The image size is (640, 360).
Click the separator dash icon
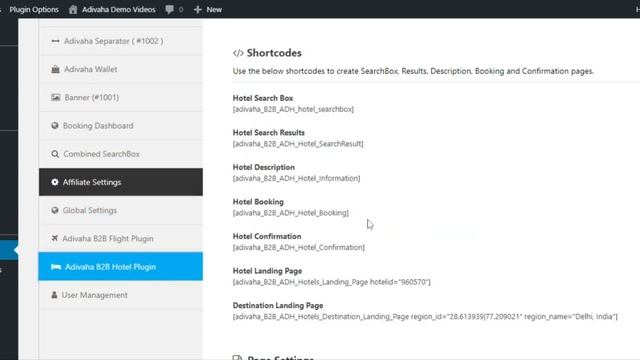56,41
